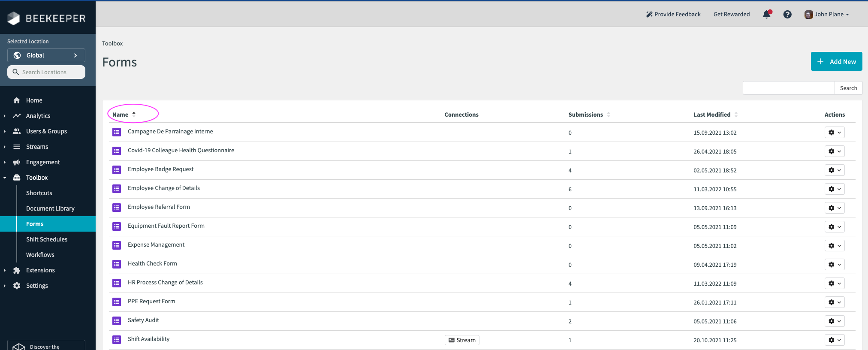Click the Home house icon in sidebar
This screenshot has width=868, height=350.
pos(17,100)
